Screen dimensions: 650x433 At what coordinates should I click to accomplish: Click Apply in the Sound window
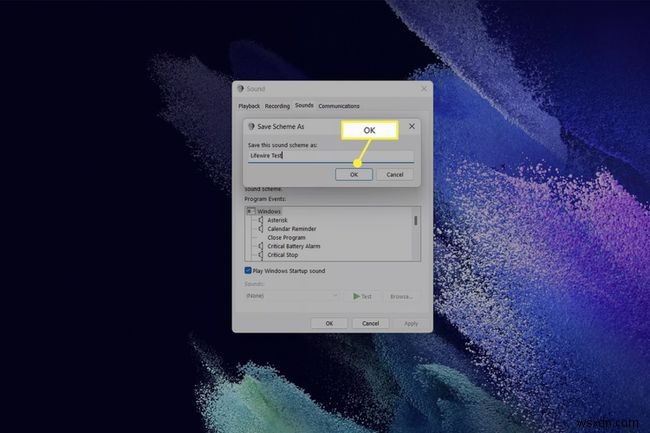point(411,323)
